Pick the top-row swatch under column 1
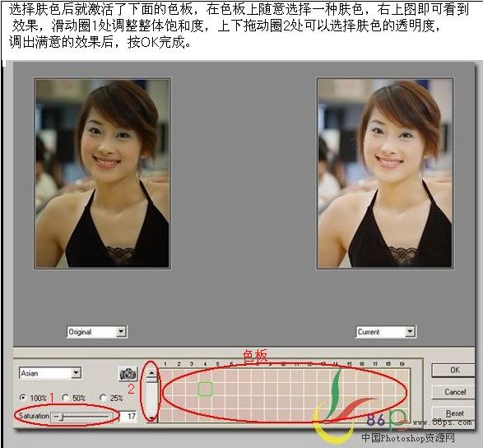The width and height of the screenshot is (483, 448). point(165,376)
